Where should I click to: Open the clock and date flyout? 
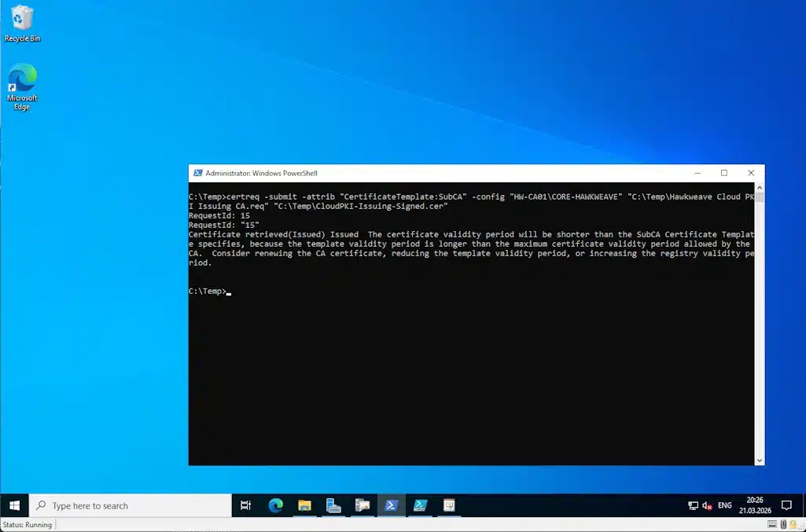(x=754, y=505)
